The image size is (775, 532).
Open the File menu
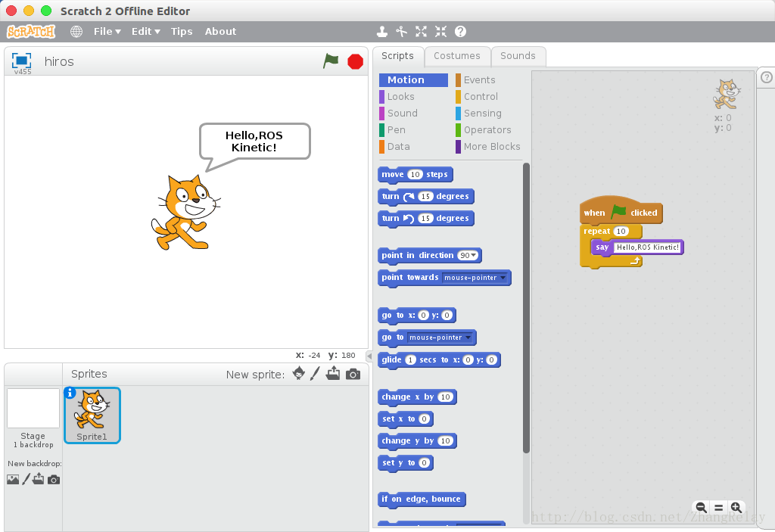tap(107, 32)
